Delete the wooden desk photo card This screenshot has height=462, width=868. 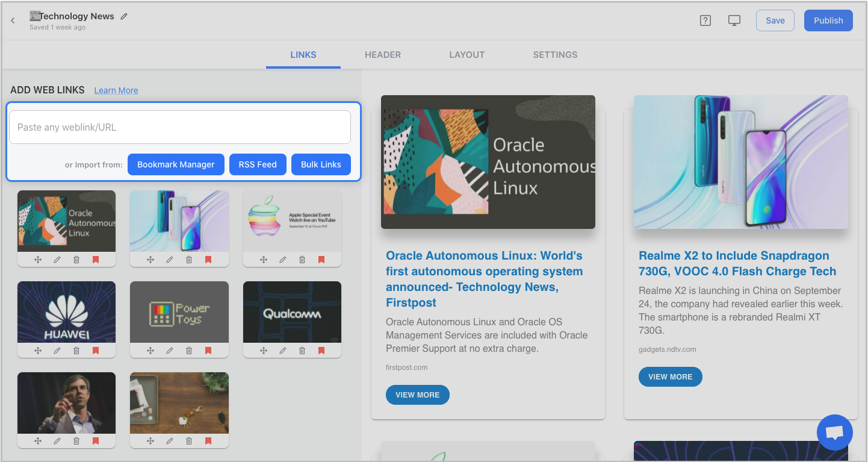pos(189,441)
